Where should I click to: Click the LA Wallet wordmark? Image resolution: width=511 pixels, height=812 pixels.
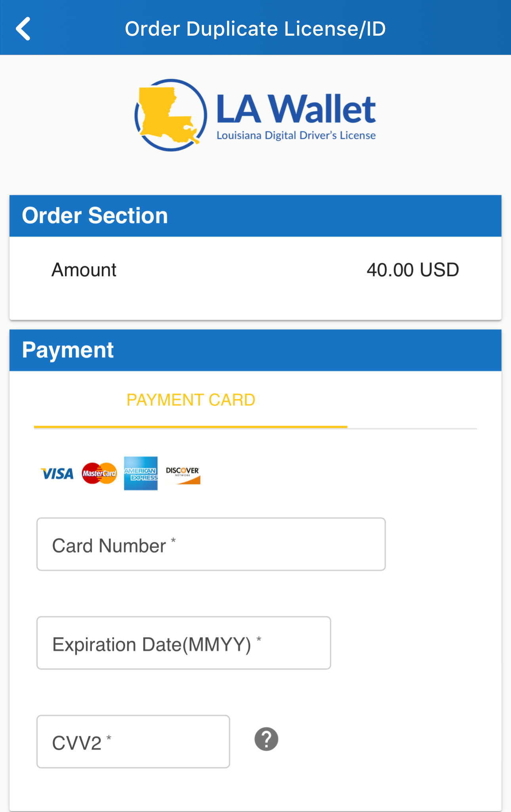296,109
